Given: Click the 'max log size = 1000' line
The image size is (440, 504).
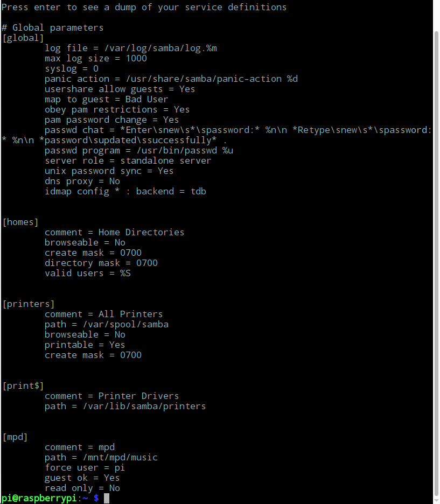Looking at the screenshot, I should coord(95,59).
